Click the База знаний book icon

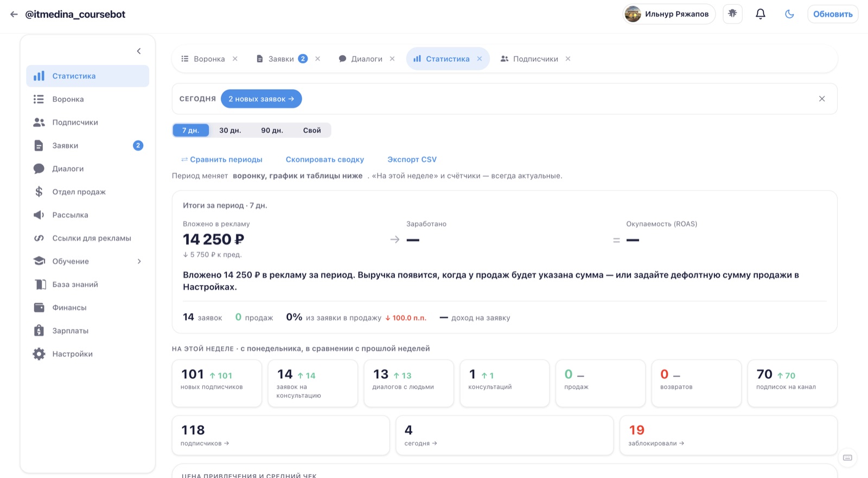point(40,285)
